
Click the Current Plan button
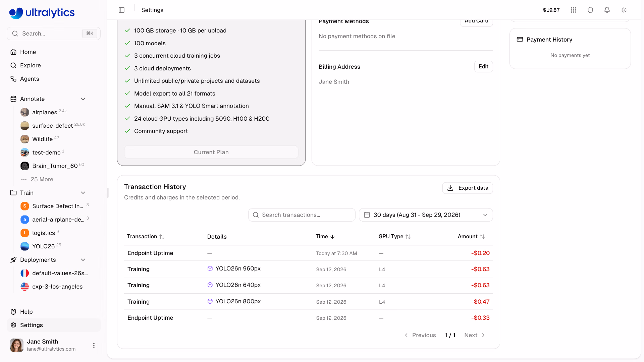(211, 152)
